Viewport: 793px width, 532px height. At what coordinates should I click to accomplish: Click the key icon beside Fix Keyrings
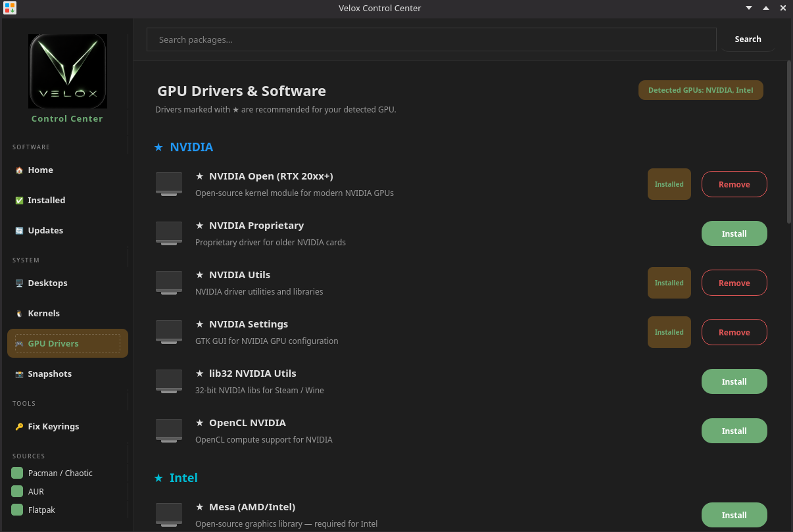(19, 427)
